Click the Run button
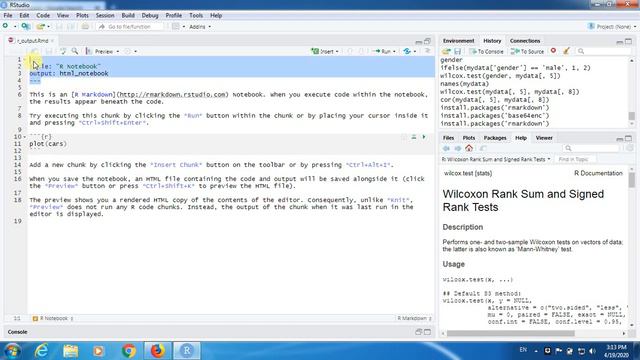The image size is (640, 360). click(382, 51)
